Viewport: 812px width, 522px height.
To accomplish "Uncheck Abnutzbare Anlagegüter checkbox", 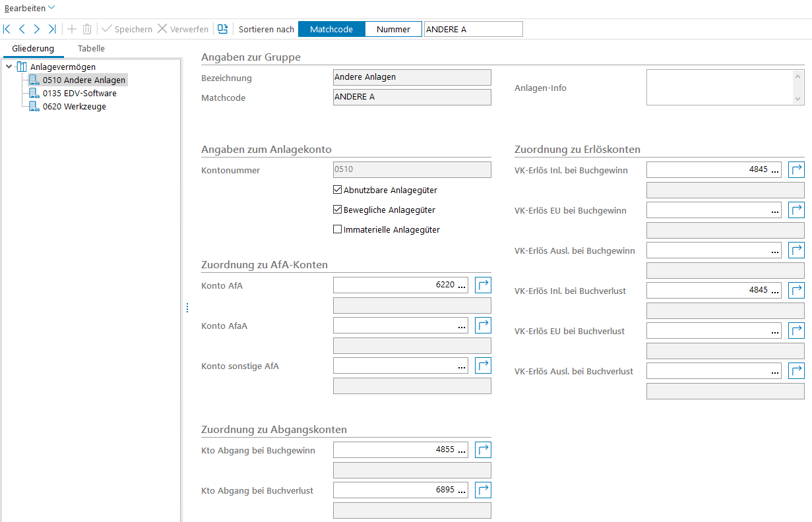I will pos(338,190).
